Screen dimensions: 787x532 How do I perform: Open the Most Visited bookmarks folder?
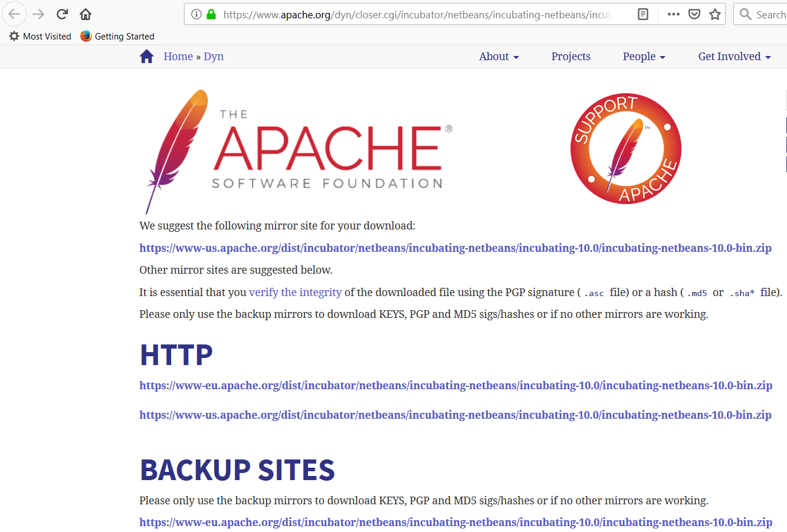point(40,36)
